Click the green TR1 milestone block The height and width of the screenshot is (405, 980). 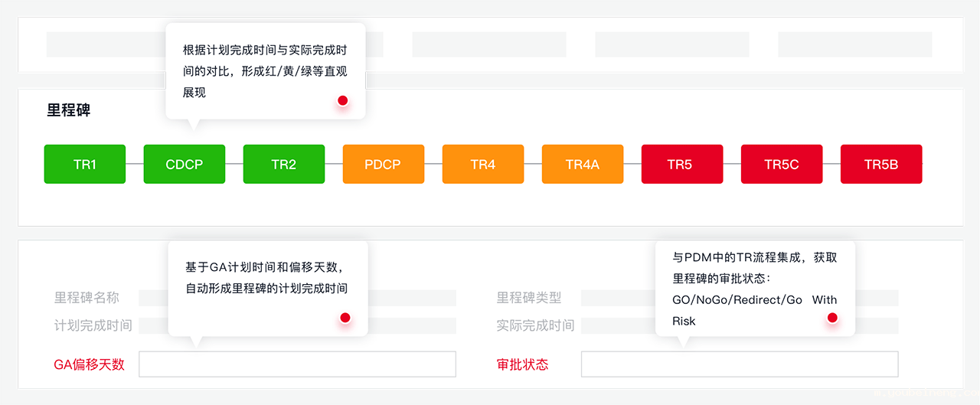[x=85, y=164]
